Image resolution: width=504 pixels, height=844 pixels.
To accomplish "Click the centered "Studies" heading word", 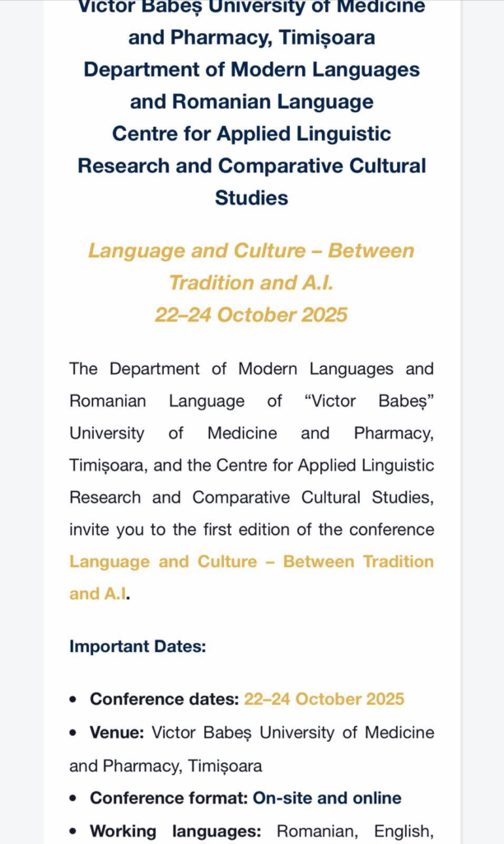I will [x=251, y=198].
